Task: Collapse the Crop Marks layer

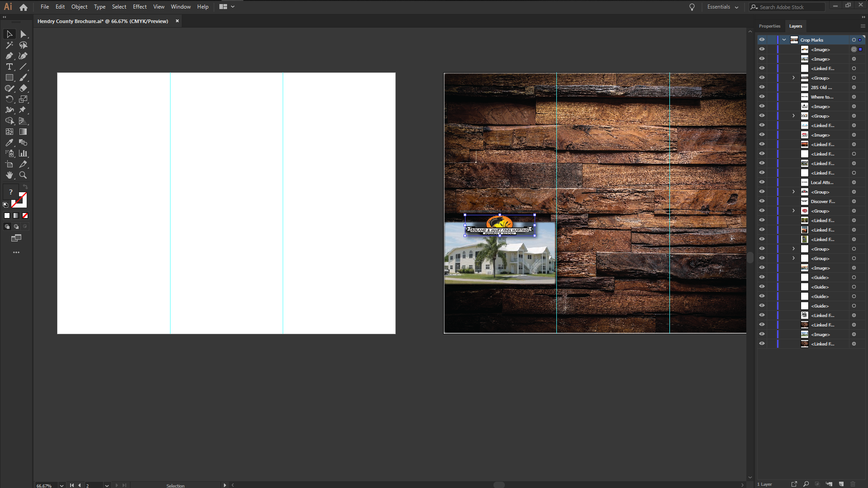Action: [784, 40]
